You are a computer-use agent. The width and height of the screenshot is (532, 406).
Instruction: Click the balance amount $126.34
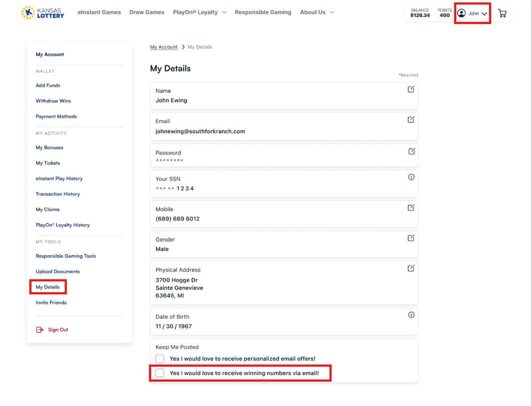point(420,15)
